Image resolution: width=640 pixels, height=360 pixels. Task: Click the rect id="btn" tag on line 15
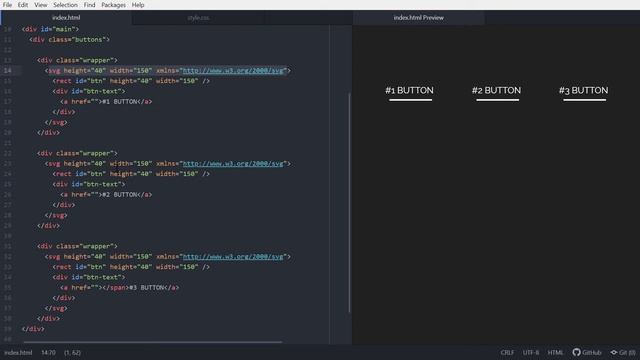[131, 81]
